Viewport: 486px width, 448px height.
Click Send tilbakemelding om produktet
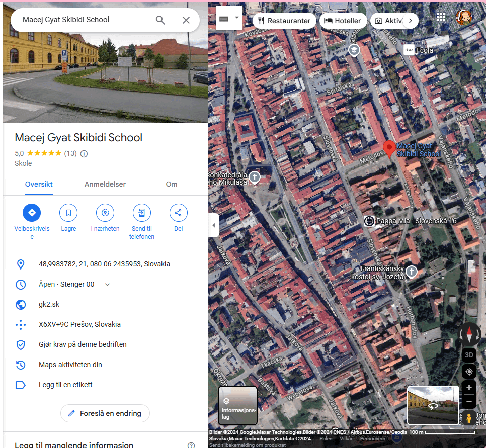[x=248, y=445]
